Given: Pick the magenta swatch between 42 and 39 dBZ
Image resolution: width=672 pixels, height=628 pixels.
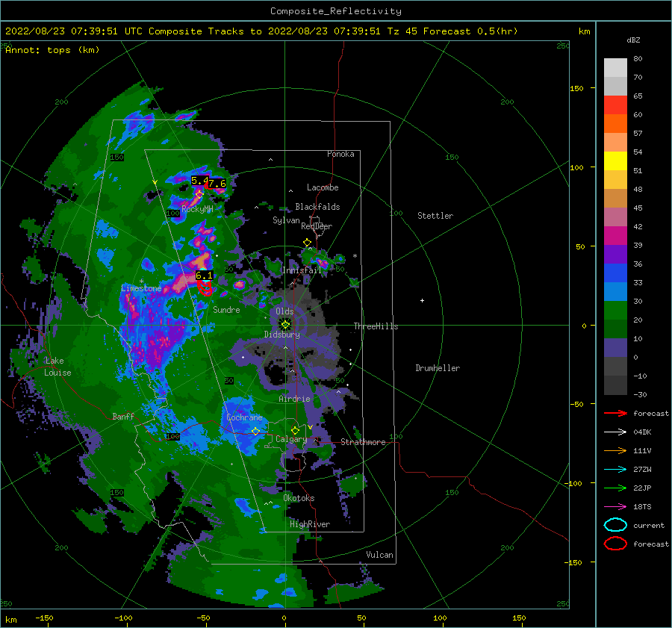Looking at the screenshot, I should [615, 236].
